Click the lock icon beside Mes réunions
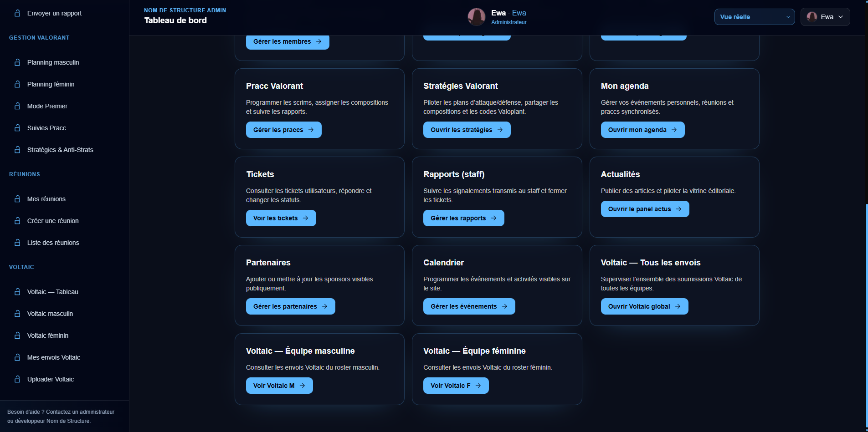The image size is (868, 432). pos(17,199)
